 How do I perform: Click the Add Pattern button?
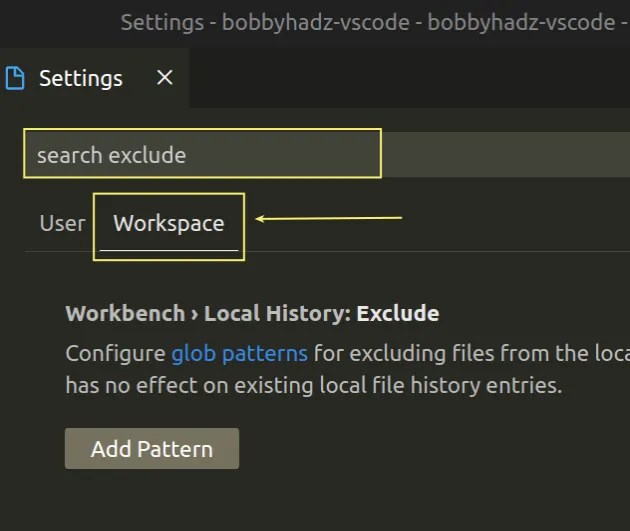click(152, 448)
